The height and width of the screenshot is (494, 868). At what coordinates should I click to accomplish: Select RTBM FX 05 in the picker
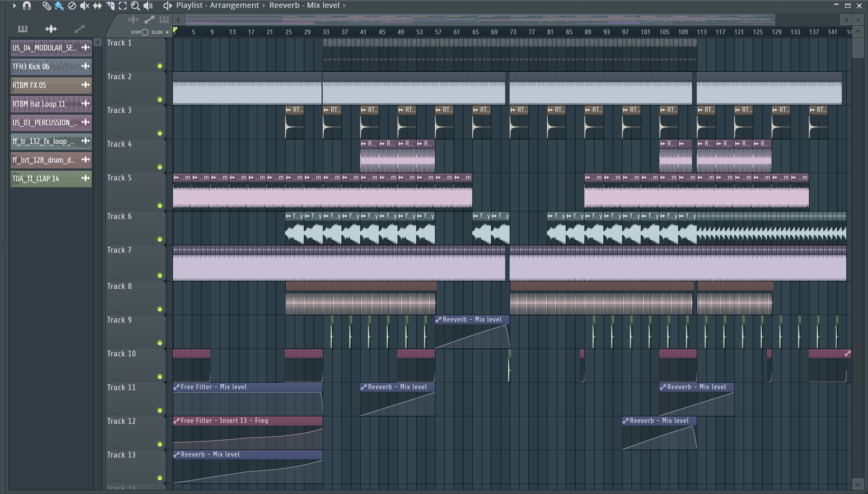coord(51,85)
